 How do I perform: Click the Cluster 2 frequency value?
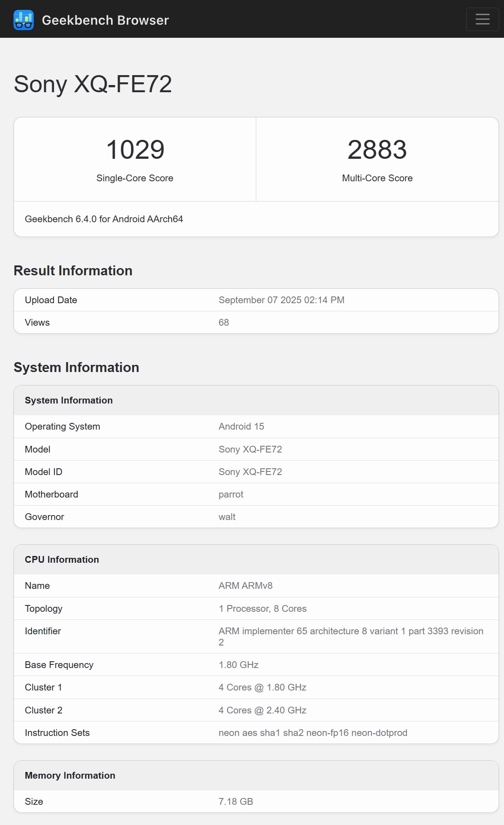[x=262, y=710]
